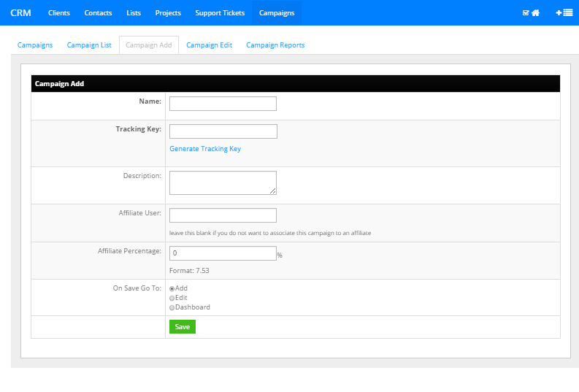
Task: Switch to the Campaigns sub-tab
Action: pos(35,45)
